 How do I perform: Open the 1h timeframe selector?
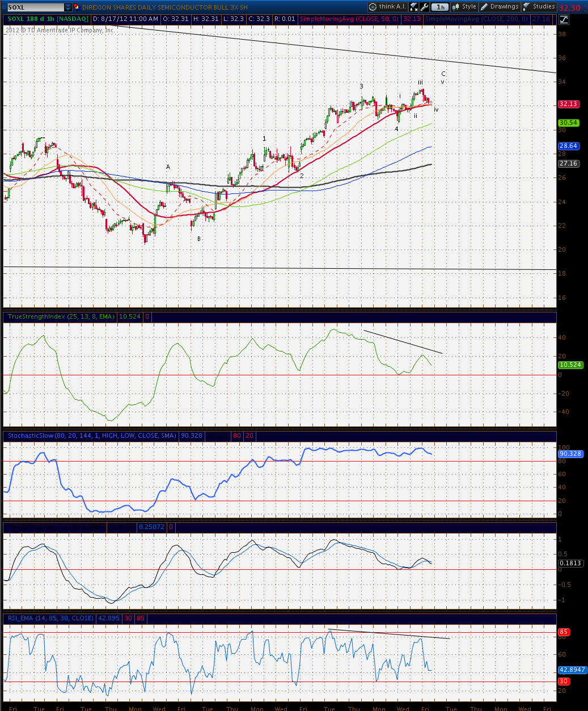coord(440,7)
